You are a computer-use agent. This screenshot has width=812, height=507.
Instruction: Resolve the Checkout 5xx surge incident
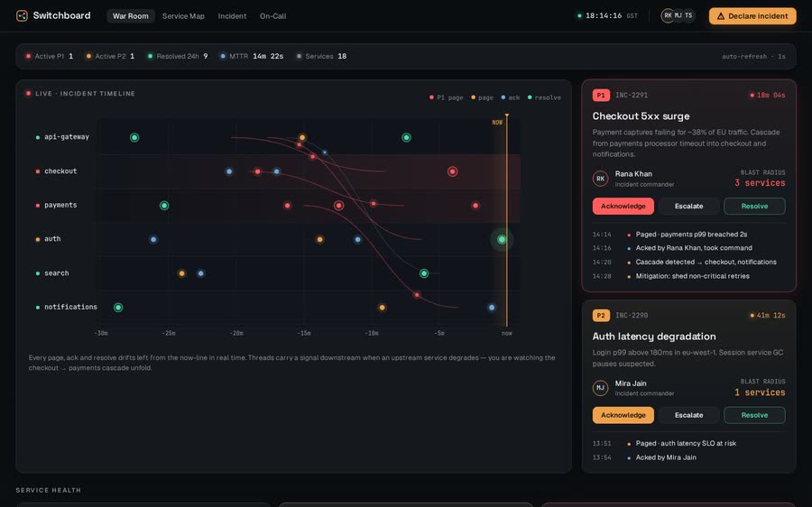754,206
